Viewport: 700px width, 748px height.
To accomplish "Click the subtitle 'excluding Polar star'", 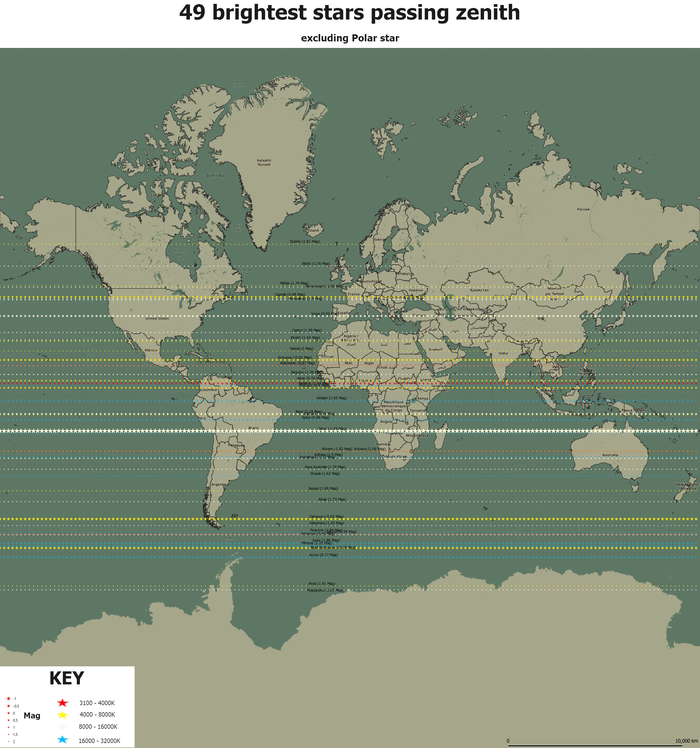I will [x=350, y=38].
